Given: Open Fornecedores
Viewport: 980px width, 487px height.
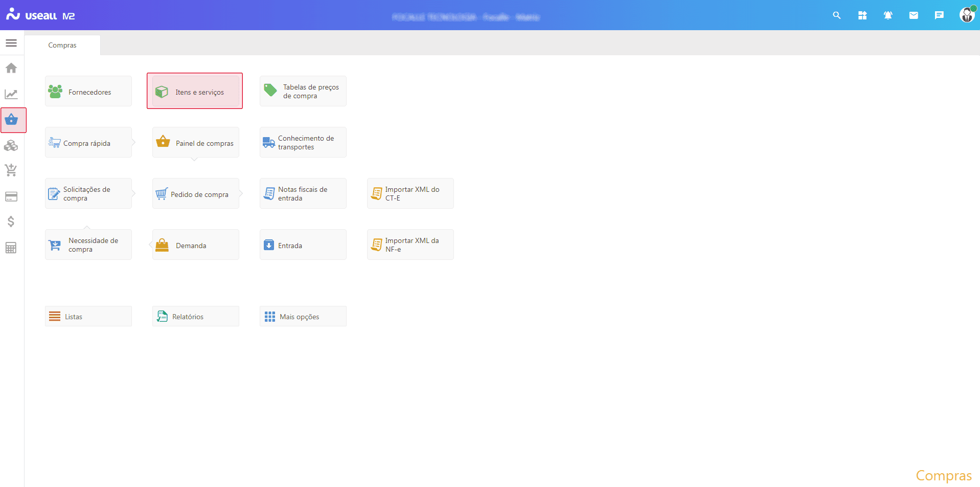Looking at the screenshot, I should (88, 92).
